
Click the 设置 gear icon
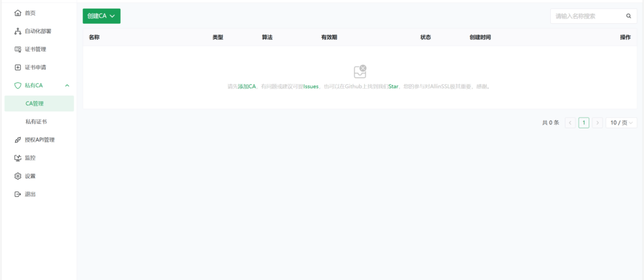point(18,176)
